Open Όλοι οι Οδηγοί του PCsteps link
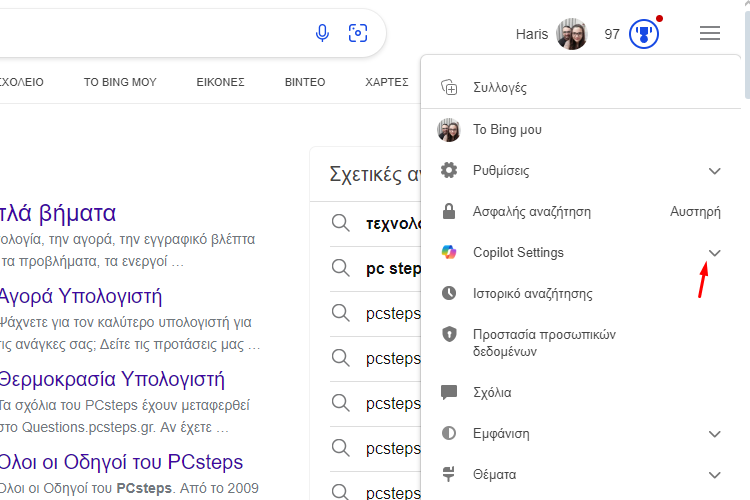The height and width of the screenshot is (500, 750). [x=121, y=462]
